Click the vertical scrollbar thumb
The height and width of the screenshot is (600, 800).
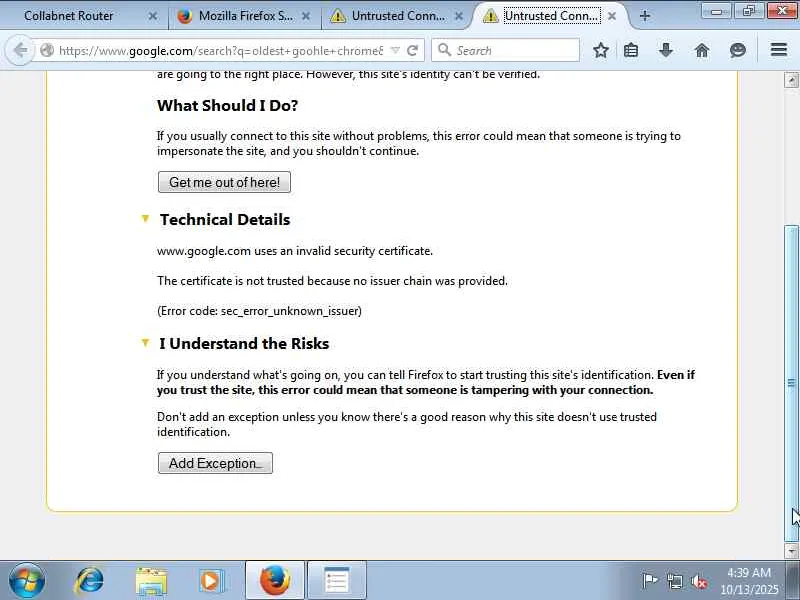pos(791,383)
